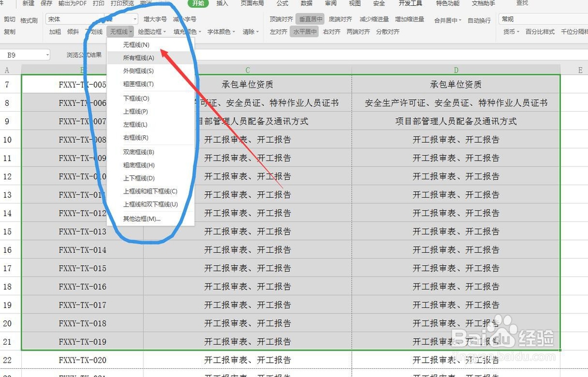Viewport: 588px width, 377px height.
Task: Toggle bold formatting (加粗)
Action: 54,31
